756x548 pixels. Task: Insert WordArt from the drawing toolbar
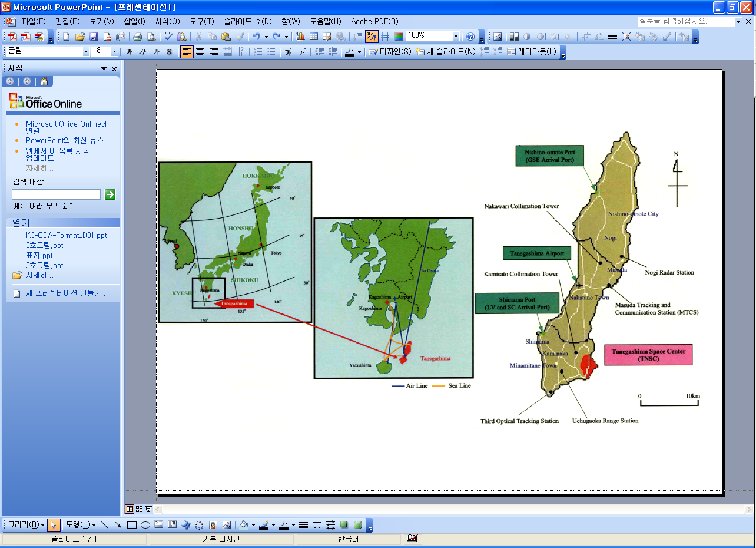pos(185,525)
